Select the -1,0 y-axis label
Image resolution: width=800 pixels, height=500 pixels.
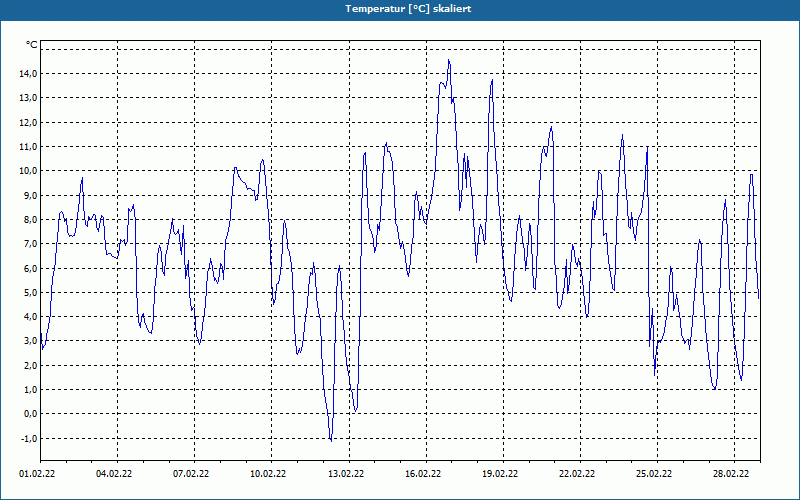29,439
